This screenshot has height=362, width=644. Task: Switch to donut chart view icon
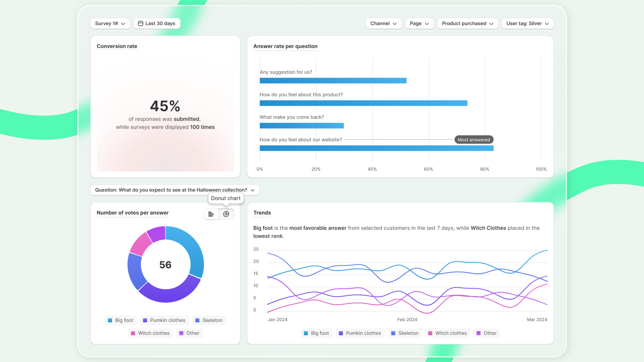[226, 214]
